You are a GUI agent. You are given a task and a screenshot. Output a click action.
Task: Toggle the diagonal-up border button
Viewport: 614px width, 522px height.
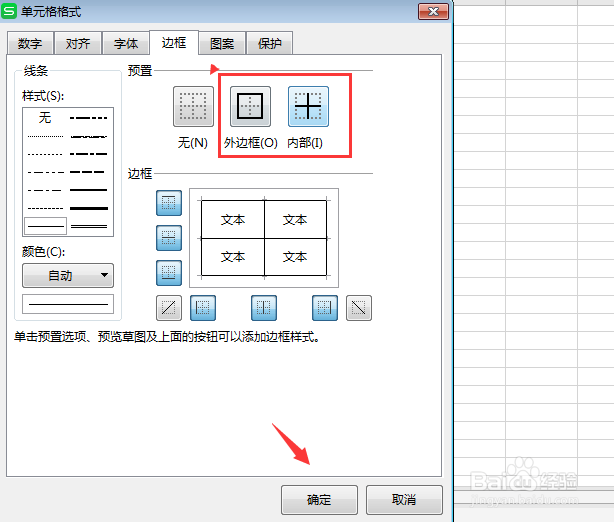(169, 308)
